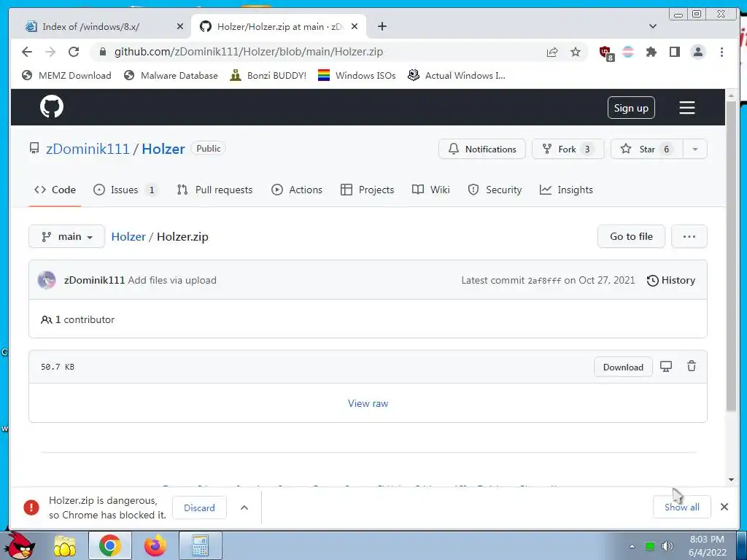Open the Wiki tab

coord(430,190)
